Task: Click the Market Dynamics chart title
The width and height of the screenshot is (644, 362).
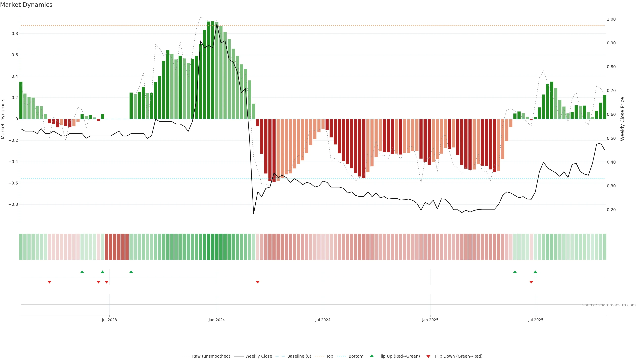Action: 26,5
